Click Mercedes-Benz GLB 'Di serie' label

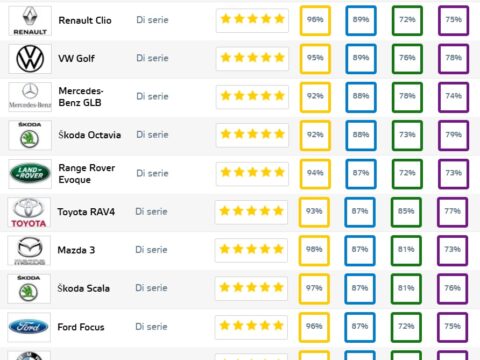pyautogui.click(x=152, y=97)
